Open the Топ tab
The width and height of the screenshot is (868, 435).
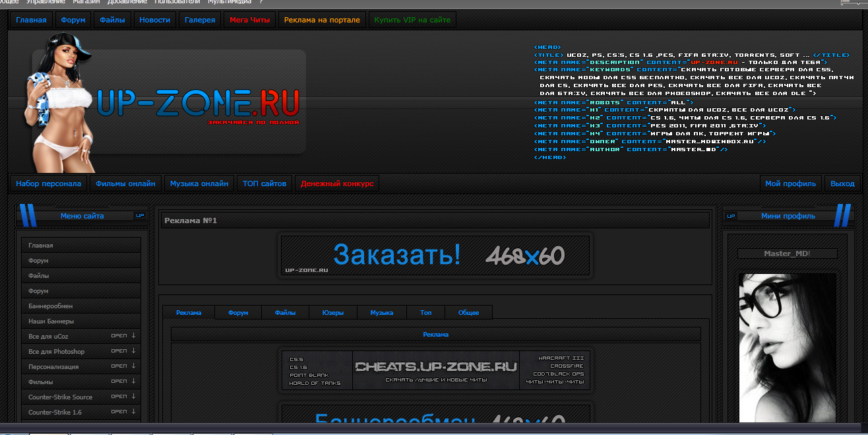click(x=426, y=312)
